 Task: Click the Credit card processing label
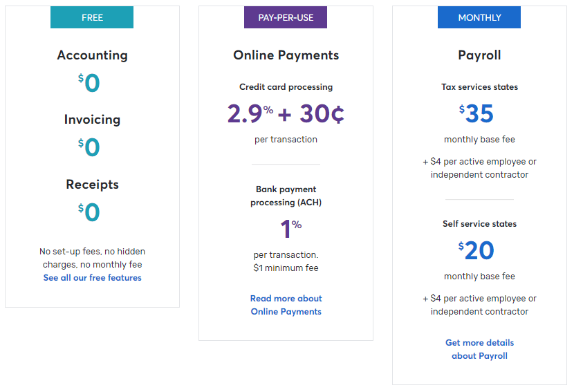click(x=286, y=87)
